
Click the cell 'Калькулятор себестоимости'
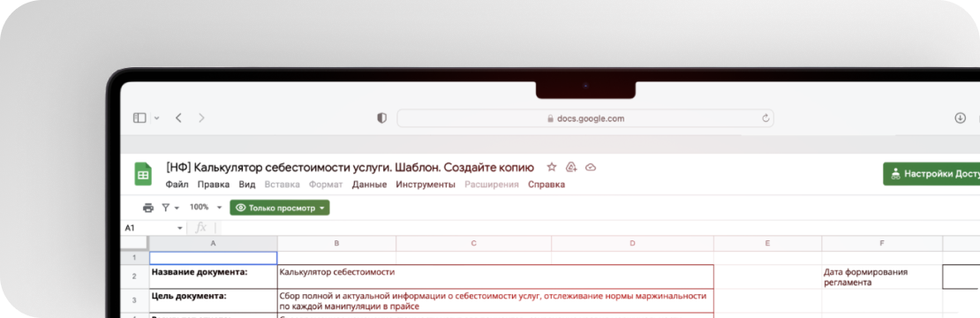tap(495, 276)
